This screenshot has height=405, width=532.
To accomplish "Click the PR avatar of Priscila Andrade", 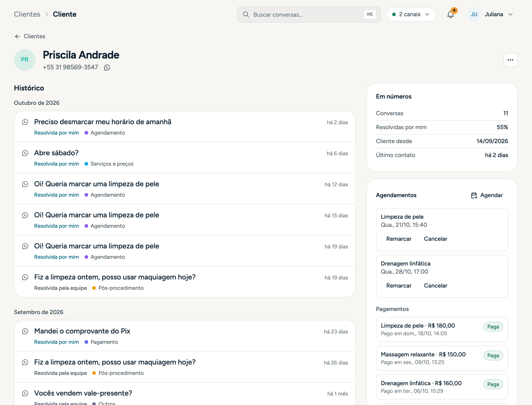I will point(25,60).
